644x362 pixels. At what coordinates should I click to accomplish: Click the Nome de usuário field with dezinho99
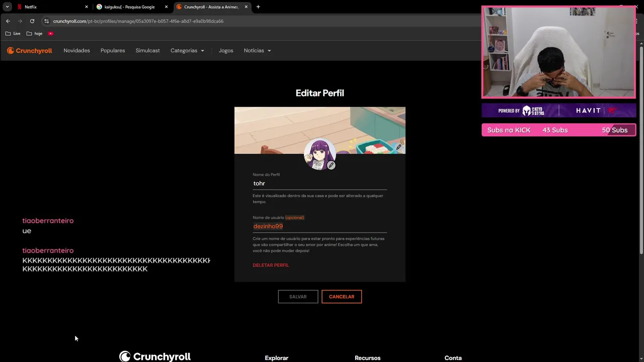pyautogui.click(x=319, y=226)
